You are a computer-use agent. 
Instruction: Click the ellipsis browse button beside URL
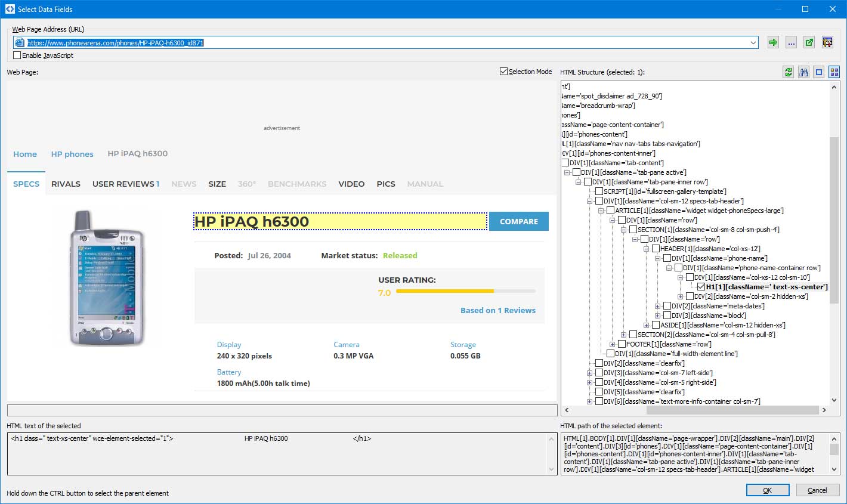pyautogui.click(x=791, y=42)
